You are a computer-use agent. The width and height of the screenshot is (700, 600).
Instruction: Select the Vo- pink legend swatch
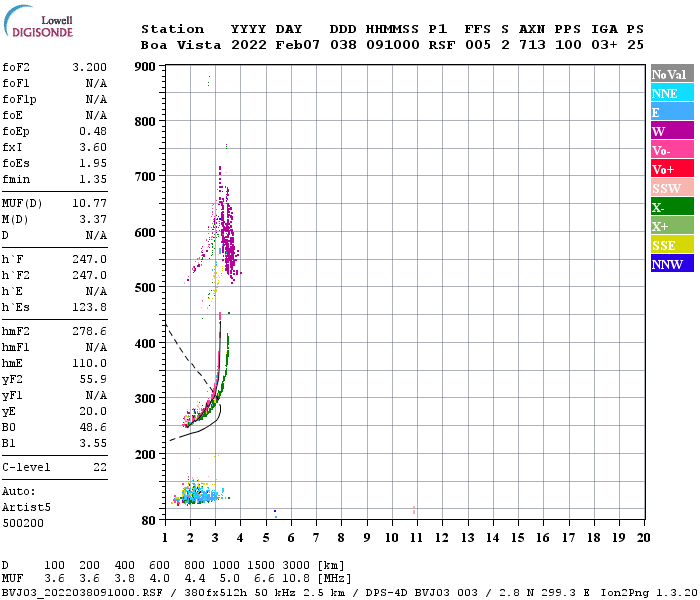(672, 150)
